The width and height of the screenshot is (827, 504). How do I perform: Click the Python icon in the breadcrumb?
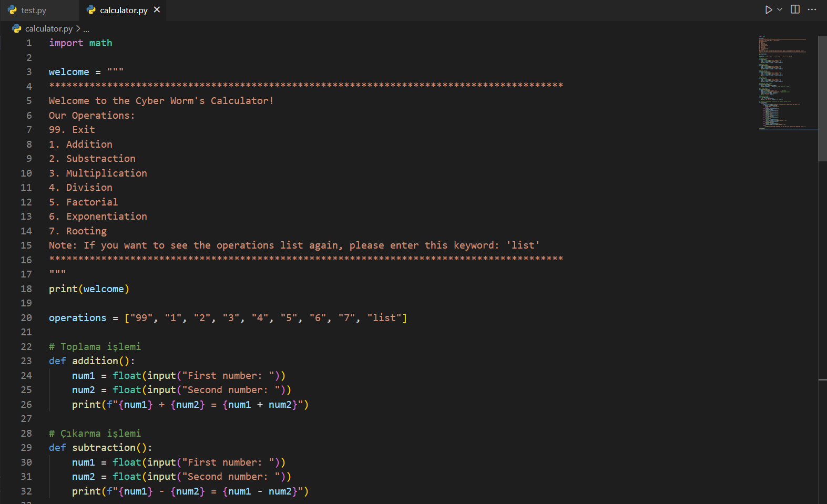click(x=17, y=29)
